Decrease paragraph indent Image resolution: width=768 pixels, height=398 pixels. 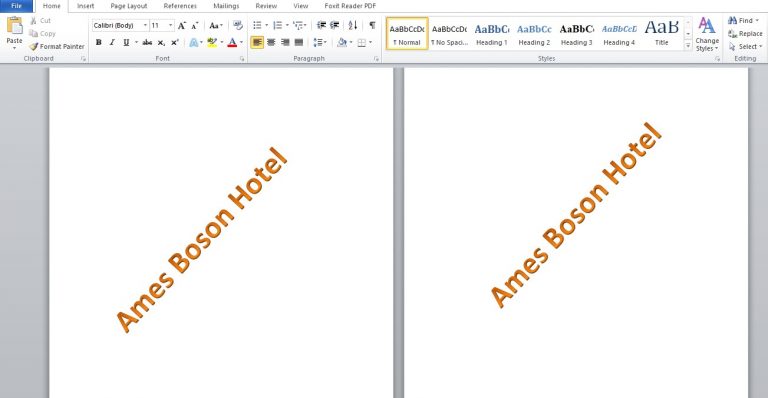tap(321, 25)
